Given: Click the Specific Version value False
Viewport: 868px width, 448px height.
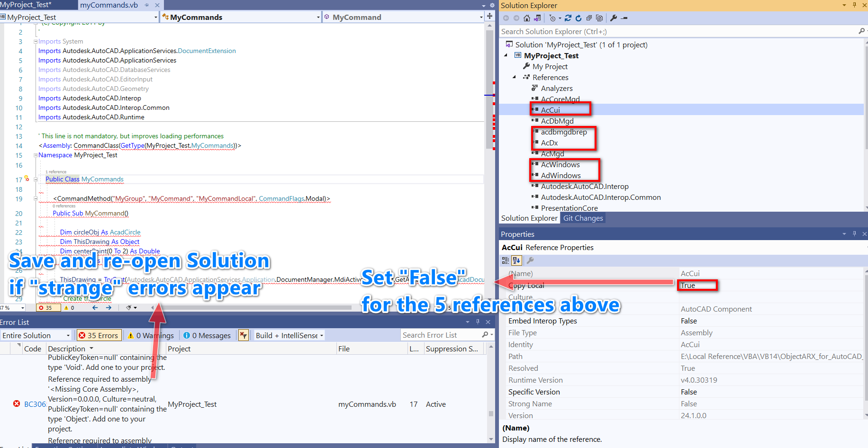Looking at the screenshot, I should click(x=689, y=392).
